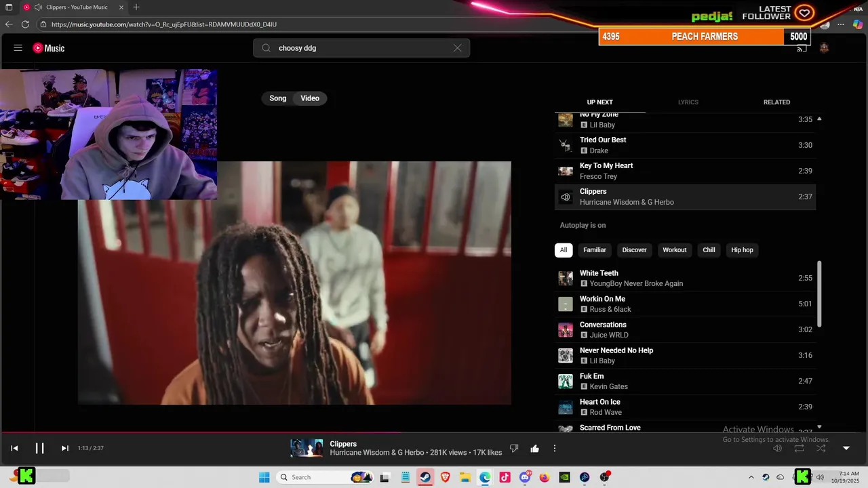Collapse the player page with down arrow
The image size is (868, 488).
coord(846,448)
